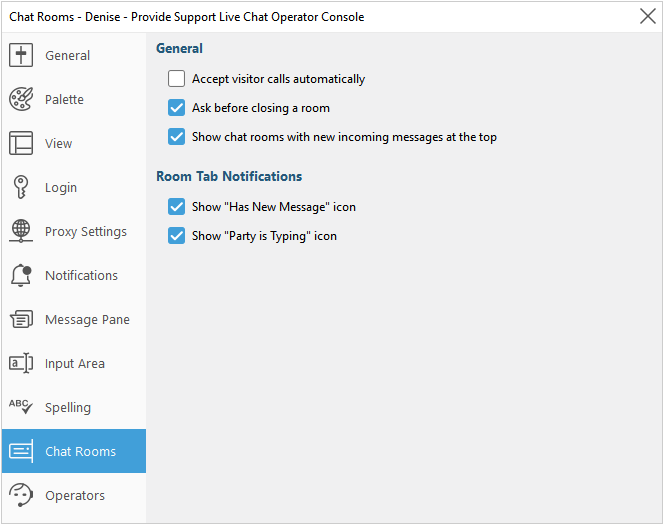Click the General settings icon in sidebar
The height and width of the screenshot is (525, 664).
click(21, 55)
